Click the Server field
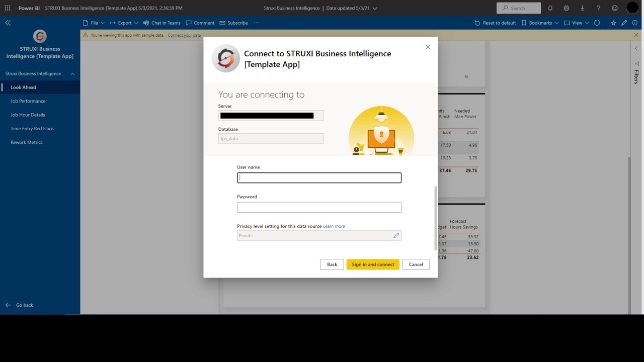 click(271, 115)
